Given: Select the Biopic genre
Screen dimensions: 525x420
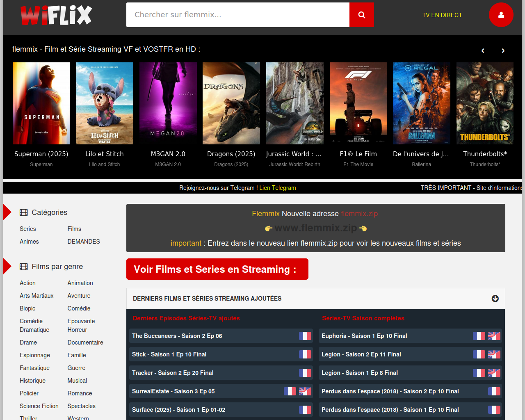Looking at the screenshot, I should 27,308.
